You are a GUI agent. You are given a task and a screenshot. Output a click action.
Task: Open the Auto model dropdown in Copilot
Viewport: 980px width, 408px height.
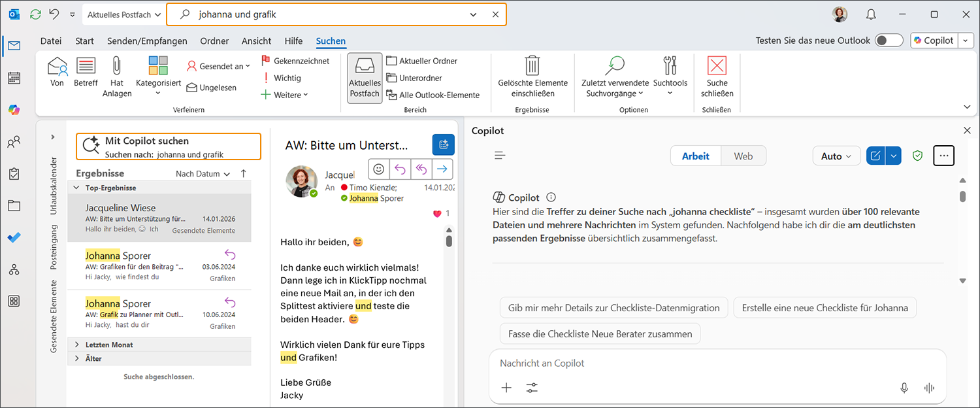click(836, 156)
